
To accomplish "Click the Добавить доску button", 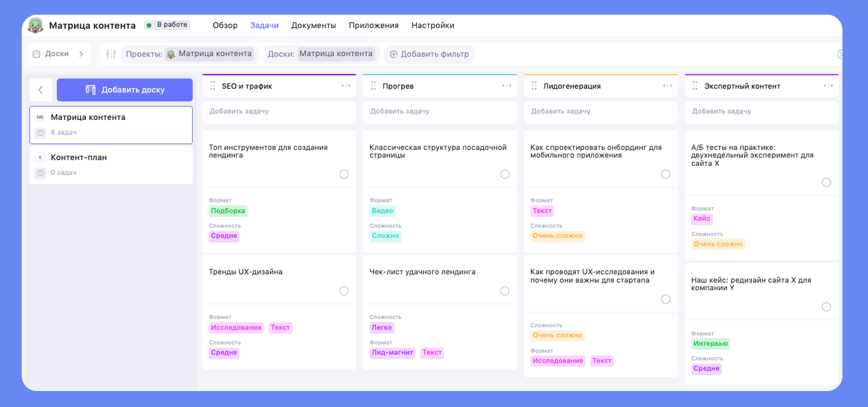I will [x=124, y=90].
